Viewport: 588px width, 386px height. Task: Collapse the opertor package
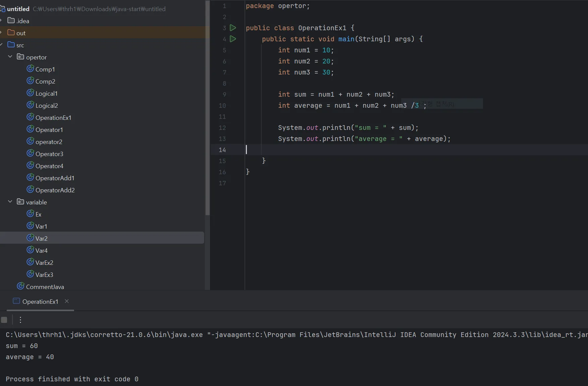point(10,57)
